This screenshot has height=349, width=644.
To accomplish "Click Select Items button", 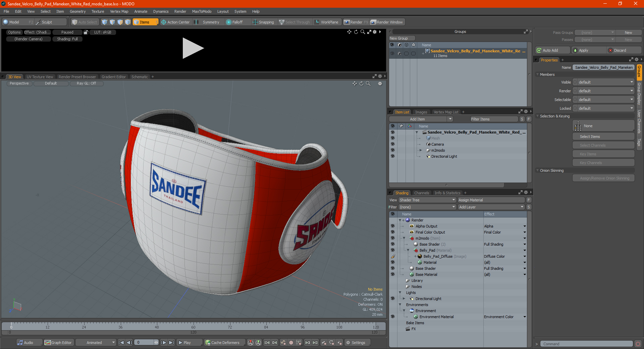I will coord(603,137).
